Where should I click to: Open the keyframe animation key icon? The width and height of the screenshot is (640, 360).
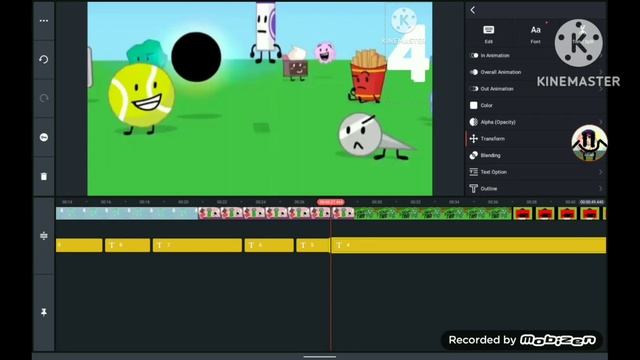[x=44, y=138]
